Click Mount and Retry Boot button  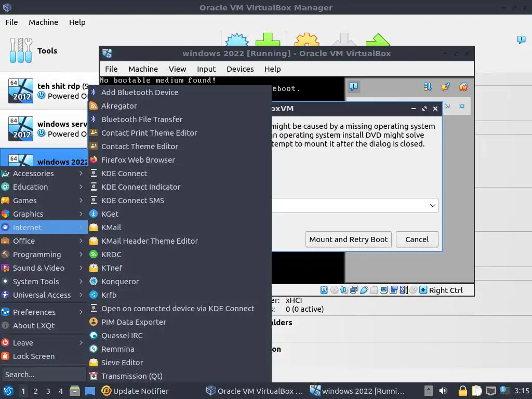(349, 239)
